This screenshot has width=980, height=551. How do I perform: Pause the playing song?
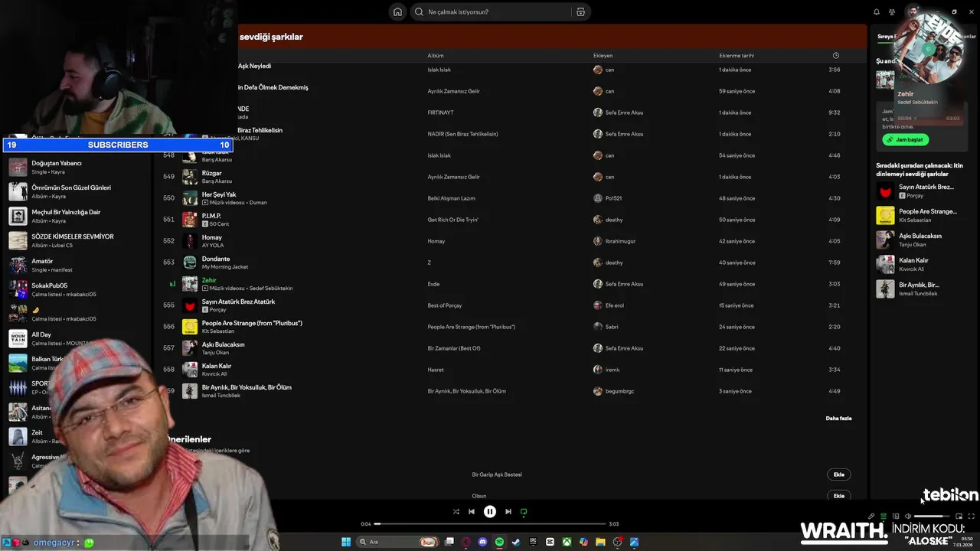[490, 512]
